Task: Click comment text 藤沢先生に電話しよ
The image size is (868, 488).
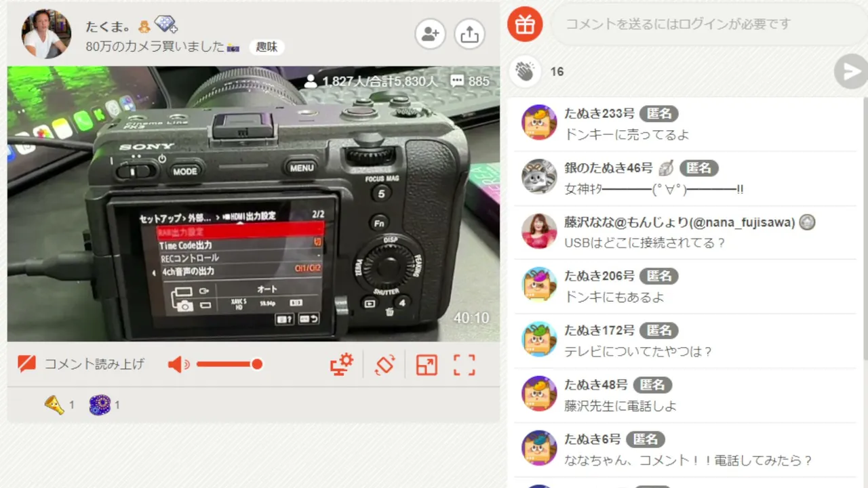Action: pos(620,406)
